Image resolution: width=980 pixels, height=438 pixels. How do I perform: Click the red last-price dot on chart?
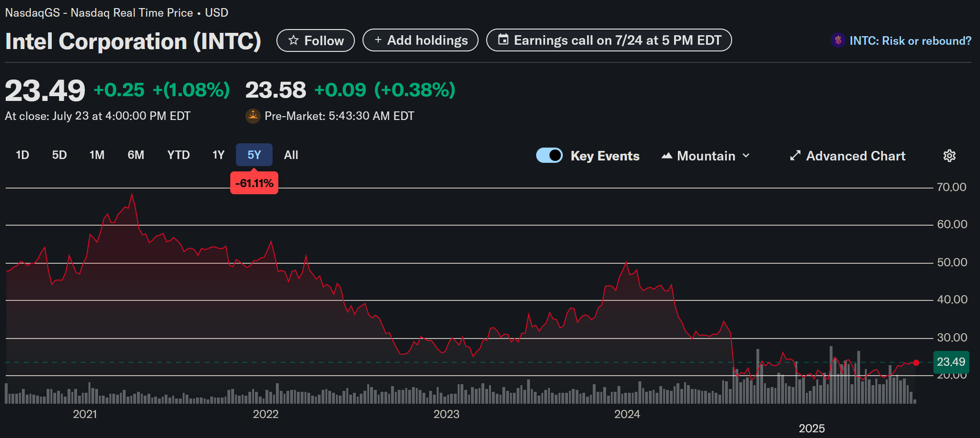(916, 363)
